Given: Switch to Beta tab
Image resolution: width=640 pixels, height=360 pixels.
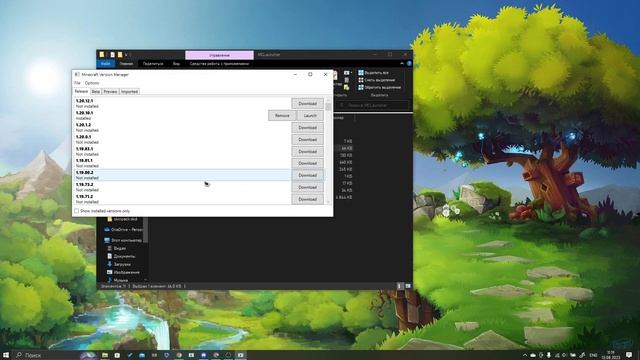Looking at the screenshot, I should click(96, 91).
